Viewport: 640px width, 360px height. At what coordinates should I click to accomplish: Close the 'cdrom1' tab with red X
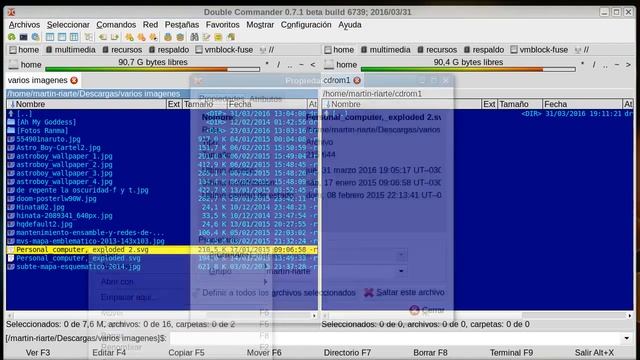(357, 80)
